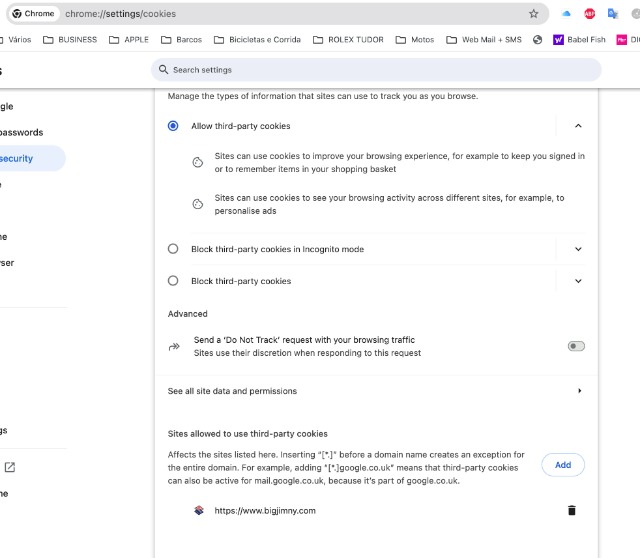Select Allow third-party cookies radio button
Image resolution: width=640 pixels, height=558 pixels.
tap(173, 126)
